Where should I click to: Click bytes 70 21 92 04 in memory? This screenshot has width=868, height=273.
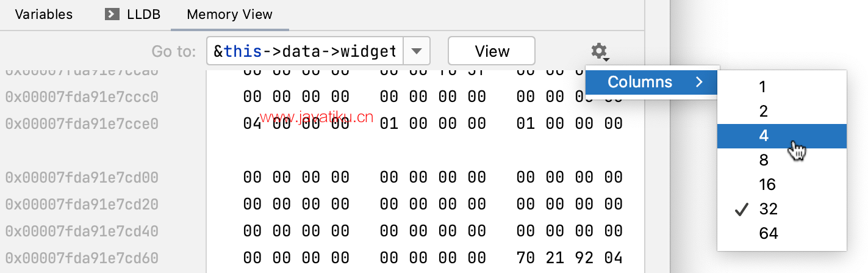pos(569,258)
